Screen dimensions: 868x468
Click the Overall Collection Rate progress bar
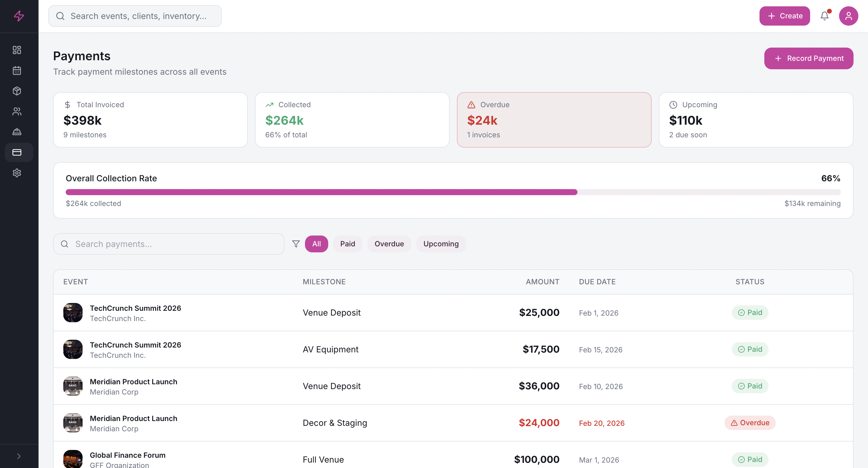click(453, 192)
